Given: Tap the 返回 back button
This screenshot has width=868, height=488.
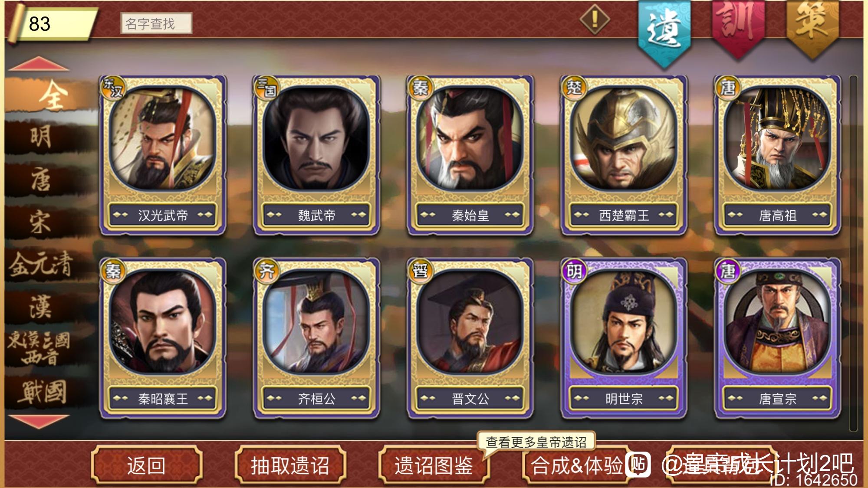Looking at the screenshot, I should (x=146, y=465).
